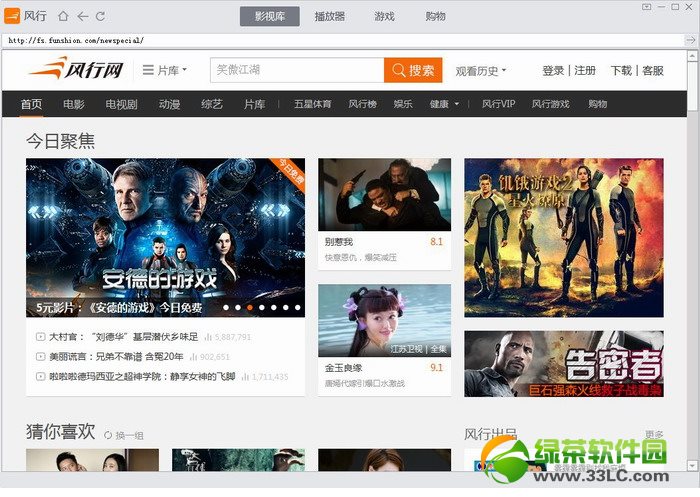Navigate back with the left arrow icon
Viewport: 700px width, 497px height.
83,17
